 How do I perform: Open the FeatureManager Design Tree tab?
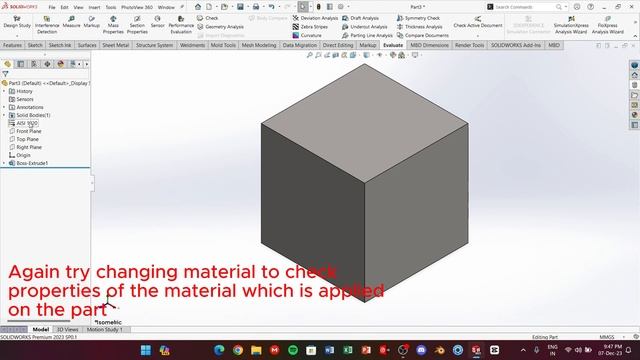[7, 64]
